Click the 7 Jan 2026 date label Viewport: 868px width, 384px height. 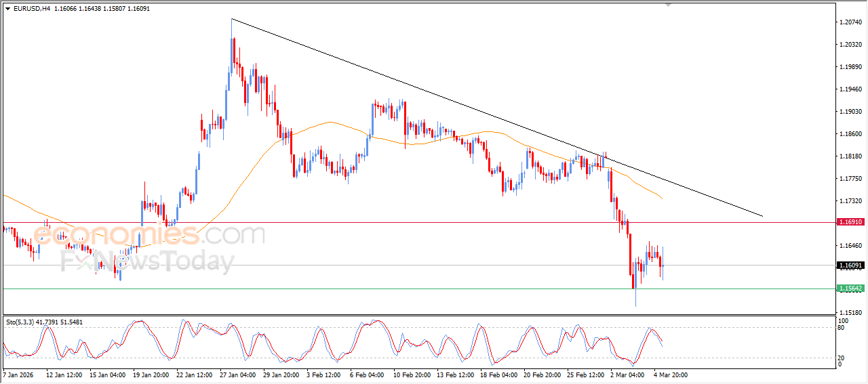tap(18, 375)
